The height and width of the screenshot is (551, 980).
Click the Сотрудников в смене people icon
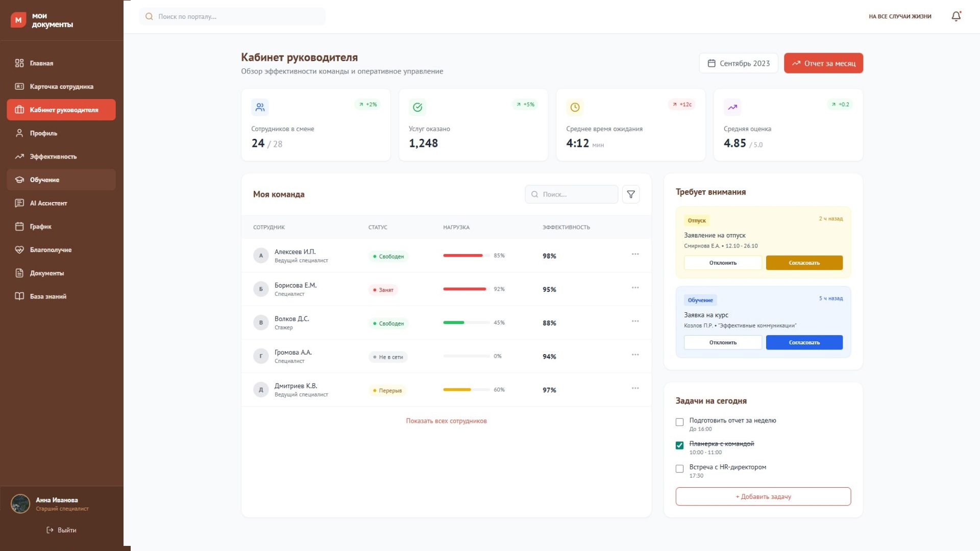tap(260, 107)
